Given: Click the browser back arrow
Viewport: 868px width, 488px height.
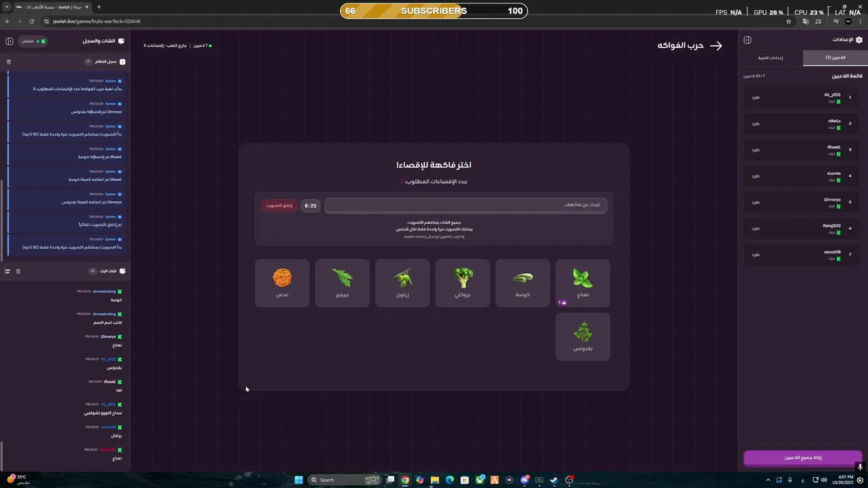Looking at the screenshot, I should 7,21.
